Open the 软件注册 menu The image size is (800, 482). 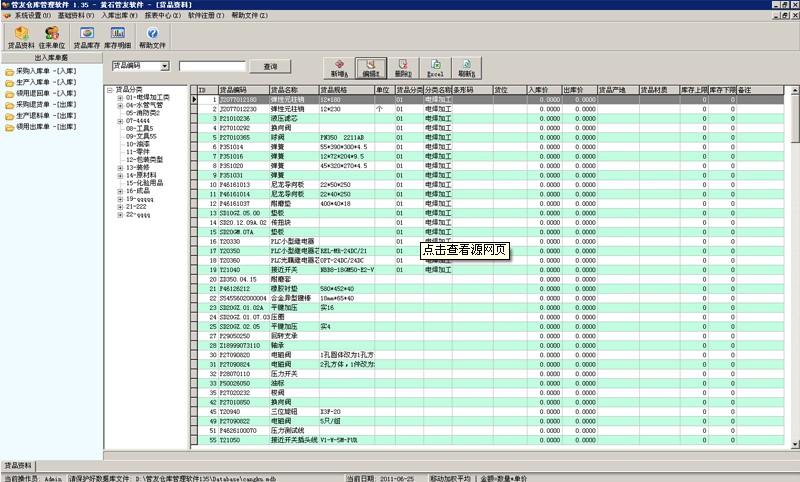click(206, 15)
